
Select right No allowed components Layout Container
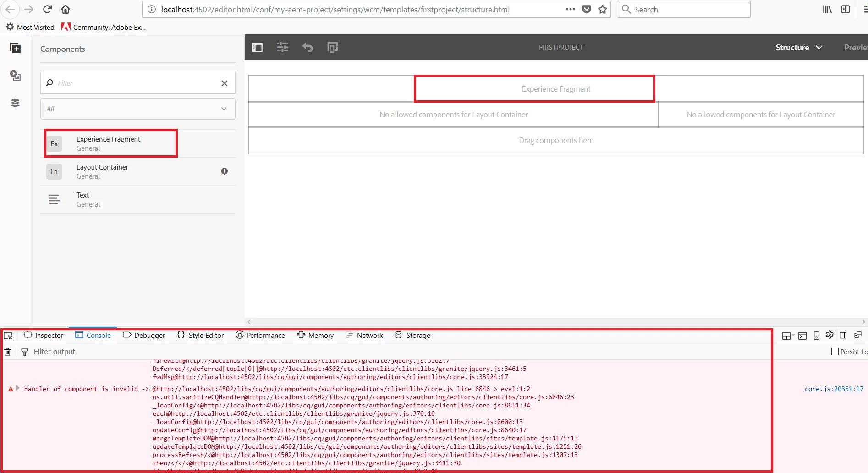[x=761, y=115]
